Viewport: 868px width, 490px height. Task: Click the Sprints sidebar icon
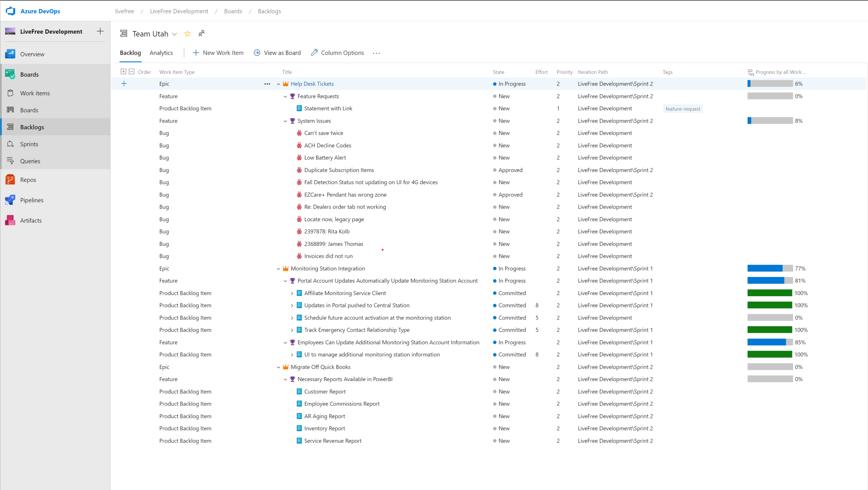[x=10, y=144]
